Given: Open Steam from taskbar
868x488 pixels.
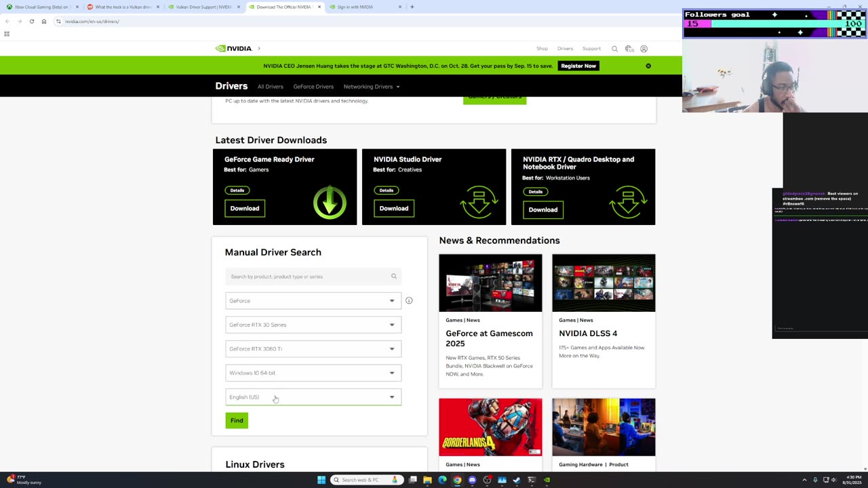Looking at the screenshot, I should (517, 480).
